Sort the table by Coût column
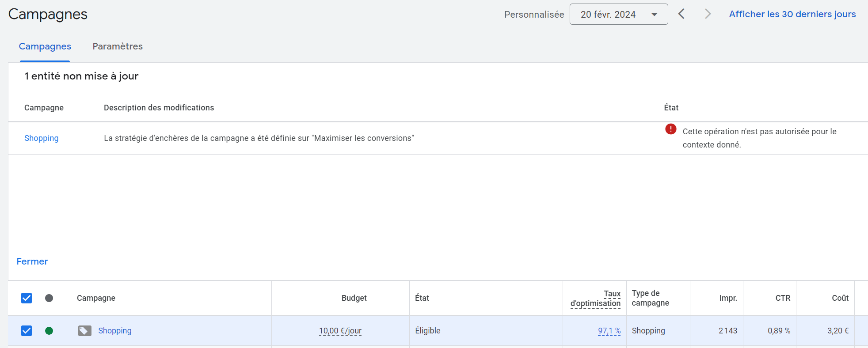The height and width of the screenshot is (348, 868). click(840, 298)
